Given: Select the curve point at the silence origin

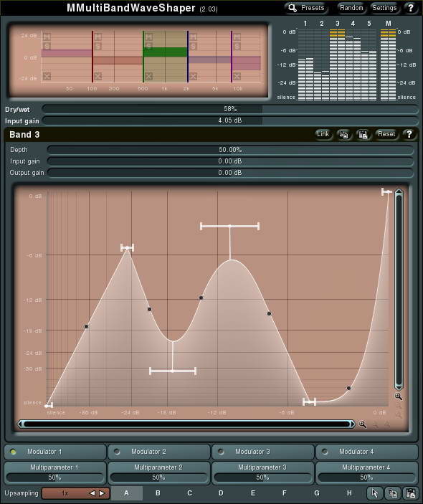Looking at the screenshot, I should click(x=49, y=406).
